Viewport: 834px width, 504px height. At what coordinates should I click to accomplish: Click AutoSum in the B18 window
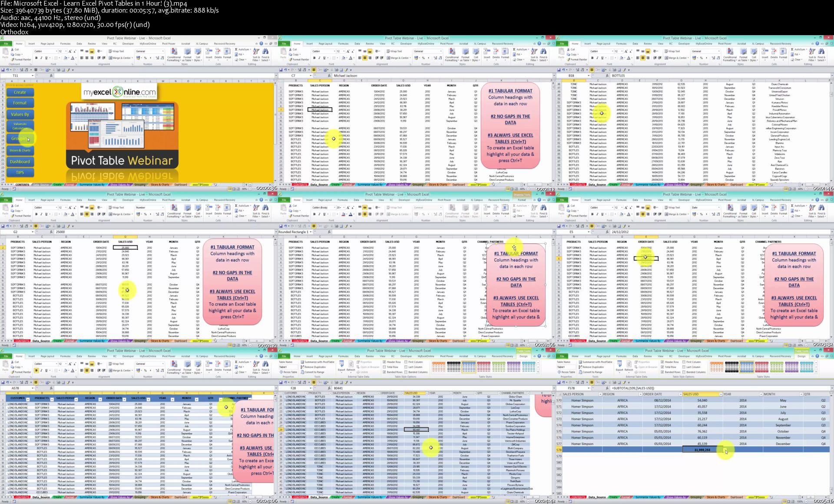click(x=798, y=49)
